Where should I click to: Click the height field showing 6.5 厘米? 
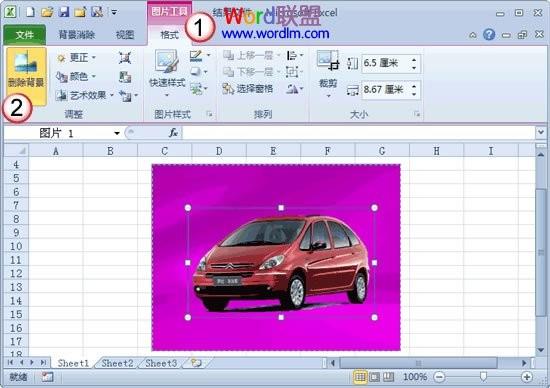386,63
